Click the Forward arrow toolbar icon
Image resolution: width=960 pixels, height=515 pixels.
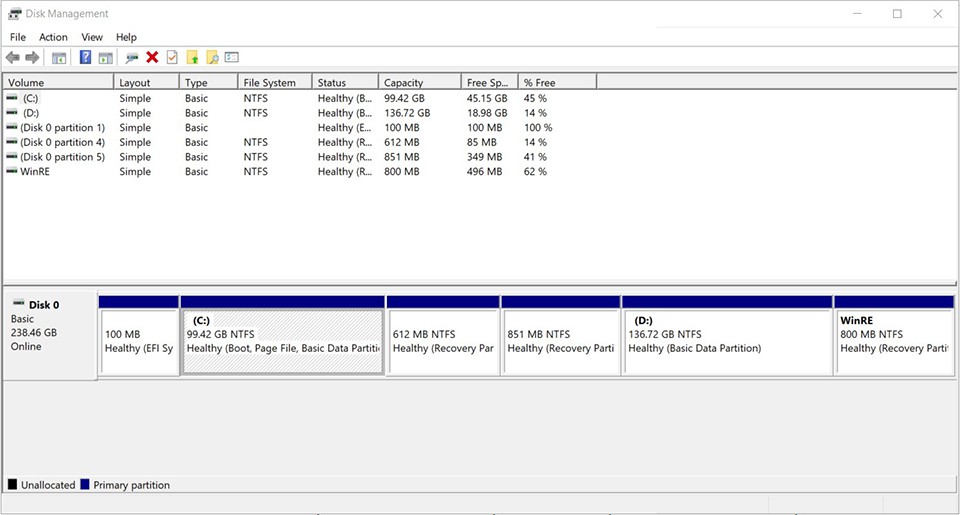click(x=32, y=58)
